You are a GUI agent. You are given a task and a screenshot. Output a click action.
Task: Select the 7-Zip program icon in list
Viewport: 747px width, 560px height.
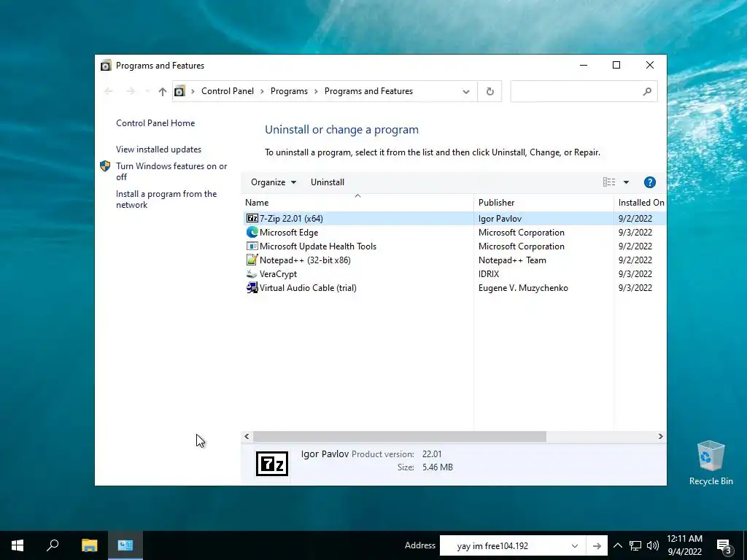252,218
